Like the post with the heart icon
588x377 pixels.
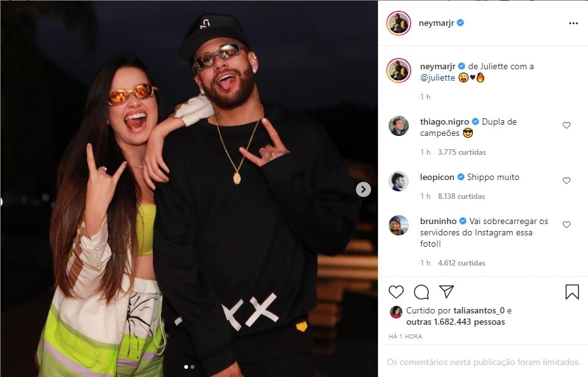click(396, 292)
